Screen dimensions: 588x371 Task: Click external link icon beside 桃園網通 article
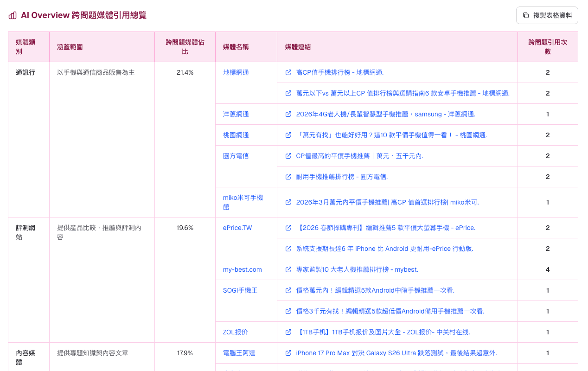click(288, 135)
